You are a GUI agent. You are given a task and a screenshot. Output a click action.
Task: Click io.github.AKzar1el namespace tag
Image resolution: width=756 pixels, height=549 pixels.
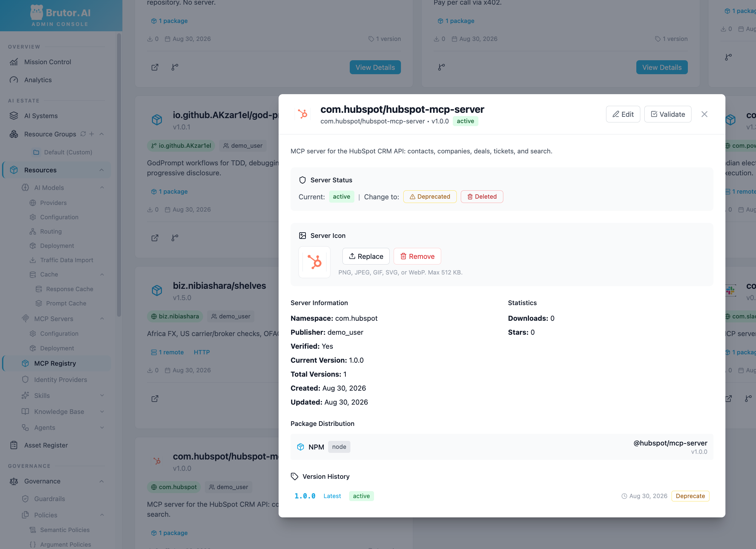(181, 145)
